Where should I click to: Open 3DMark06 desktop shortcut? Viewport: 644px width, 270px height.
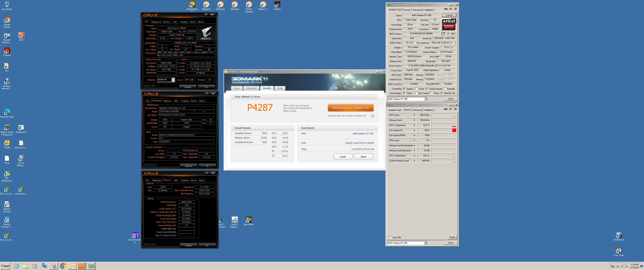coord(235,6)
